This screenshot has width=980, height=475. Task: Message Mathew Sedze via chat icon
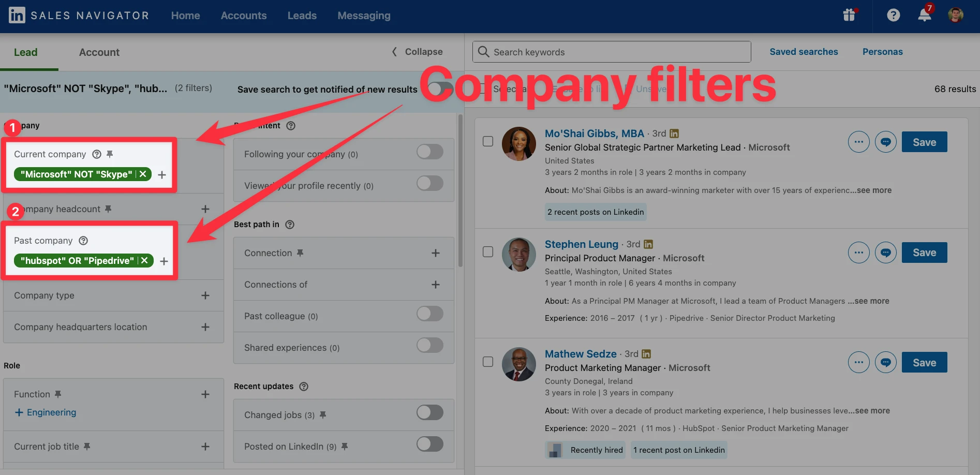[886, 362]
